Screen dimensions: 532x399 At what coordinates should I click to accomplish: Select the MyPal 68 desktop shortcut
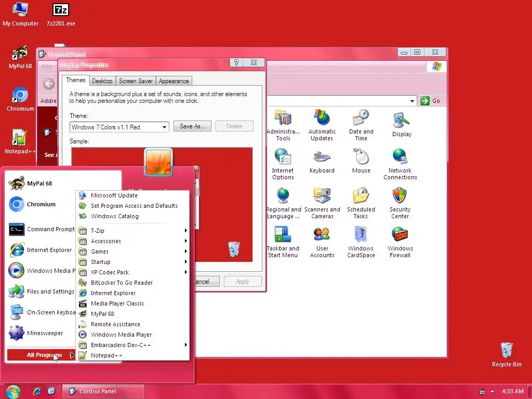20,57
